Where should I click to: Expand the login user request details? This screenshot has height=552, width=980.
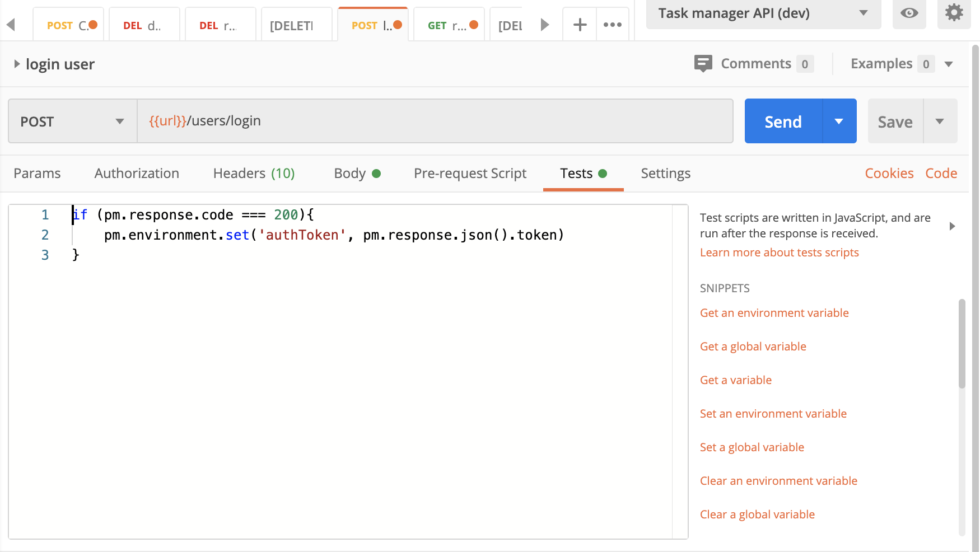click(x=17, y=64)
